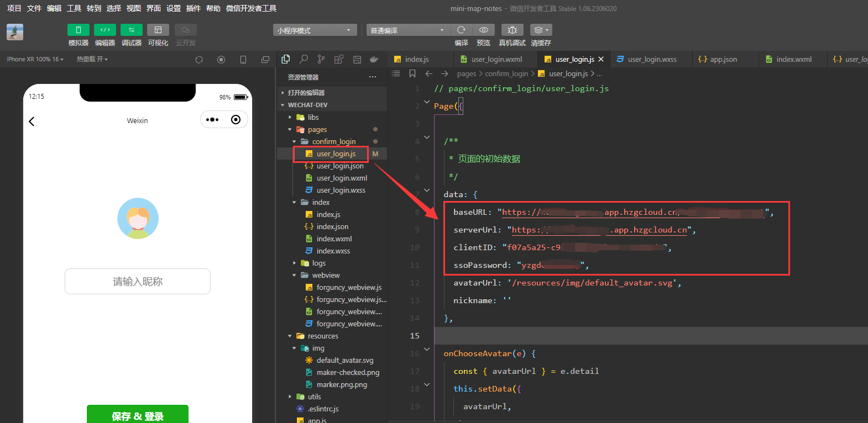Click confirm_login in the breadcrumb path
This screenshot has width=868, height=423.
506,73
